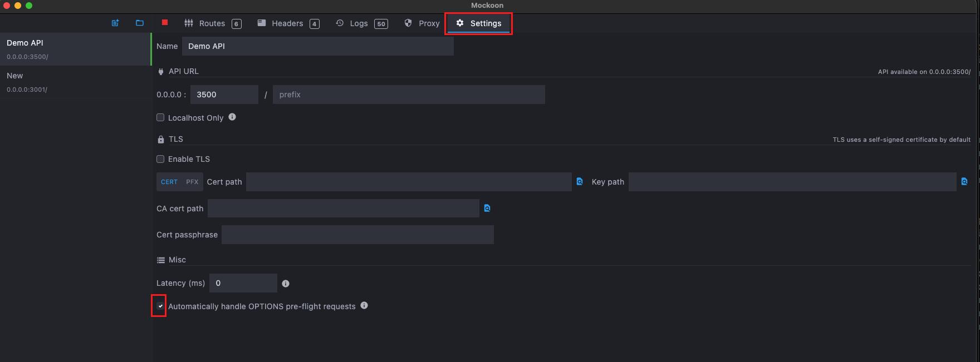View the Logs tab
Image resolution: width=980 pixels, height=362 pixels.
pyautogui.click(x=361, y=23)
